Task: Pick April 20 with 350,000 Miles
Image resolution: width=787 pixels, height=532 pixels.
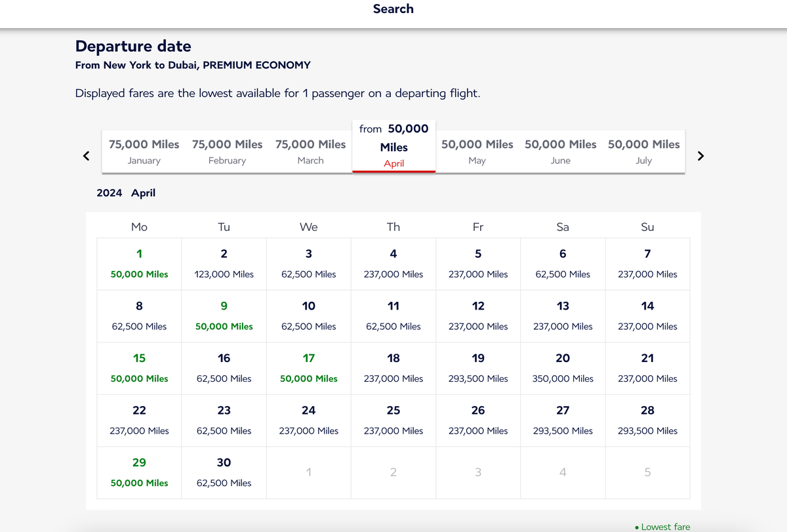Action: 563,368
